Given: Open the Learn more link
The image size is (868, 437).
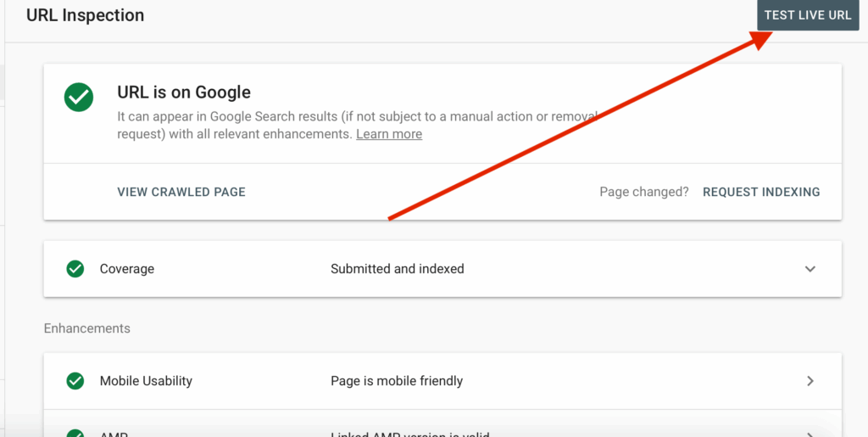Looking at the screenshot, I should click(388, 134).
